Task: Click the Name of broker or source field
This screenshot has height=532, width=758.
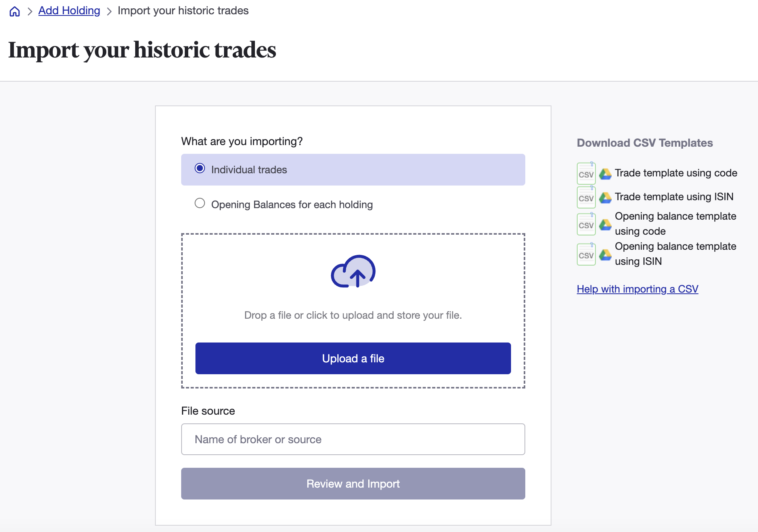Action: click(x=353, y=439)
